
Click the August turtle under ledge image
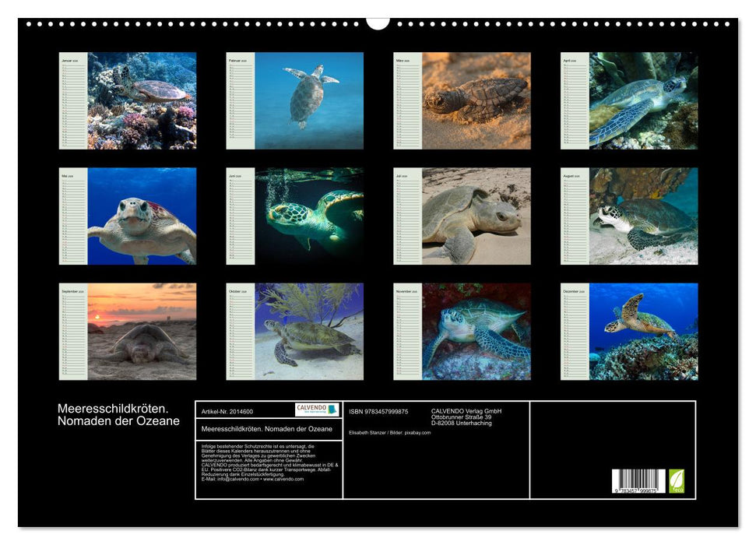(643, 216)
